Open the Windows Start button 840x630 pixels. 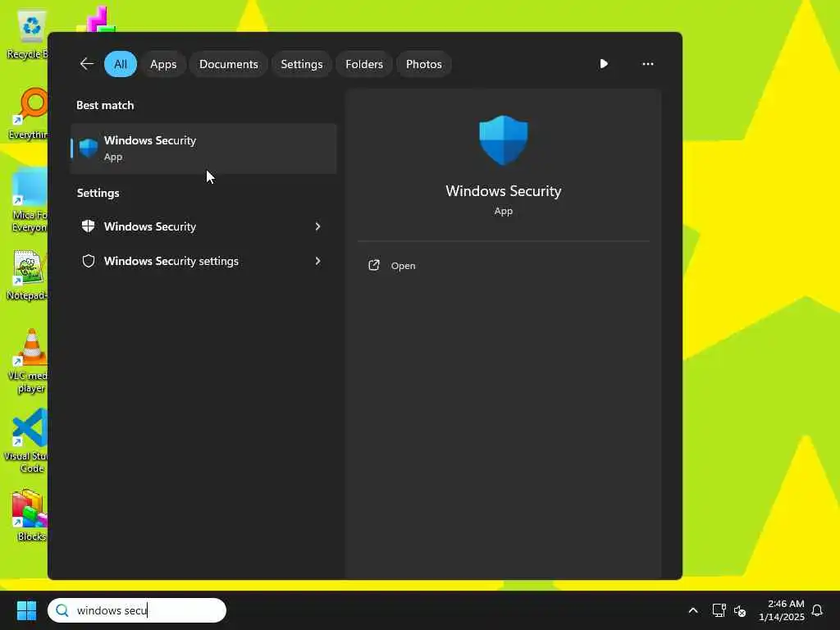pos(26,610)
